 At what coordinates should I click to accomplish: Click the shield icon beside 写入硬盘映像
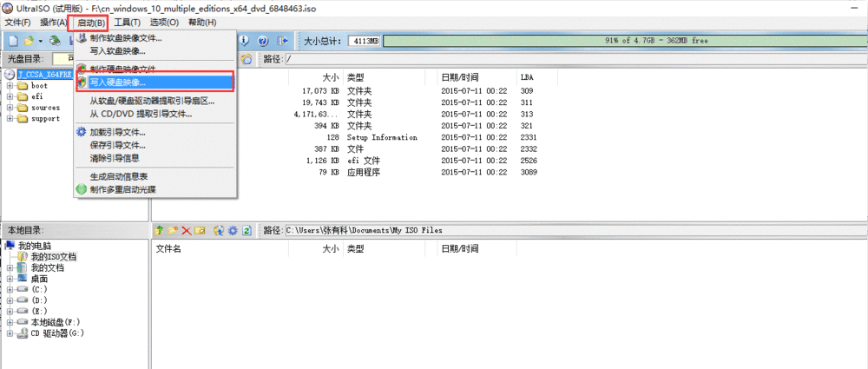tap(82, 82)
